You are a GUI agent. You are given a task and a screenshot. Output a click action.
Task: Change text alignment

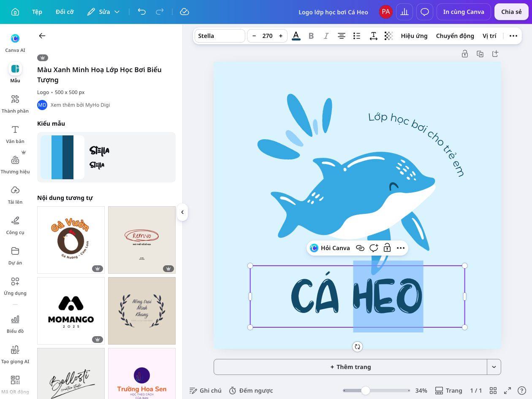pyautogui.click(x=342, y=36)
